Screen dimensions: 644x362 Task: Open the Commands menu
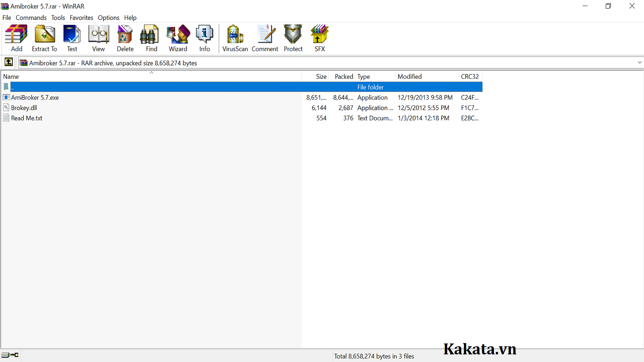coord(31,18)
